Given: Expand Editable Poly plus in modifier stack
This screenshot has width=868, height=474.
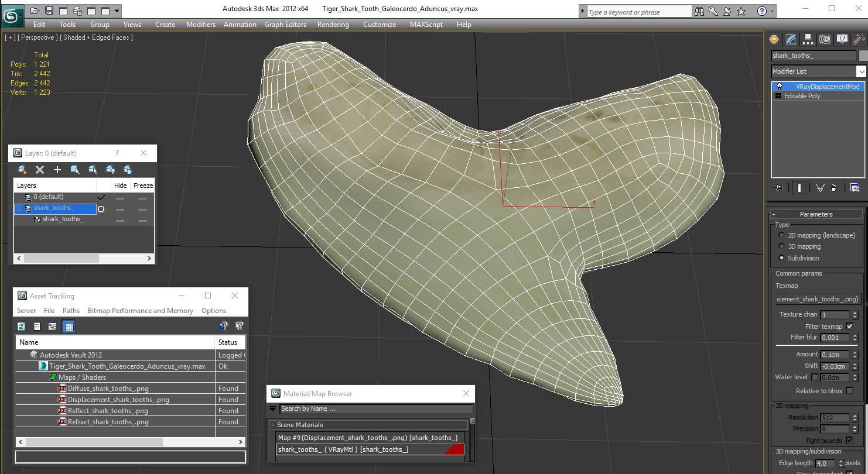Looking at the screenshot, I should 778,96.
